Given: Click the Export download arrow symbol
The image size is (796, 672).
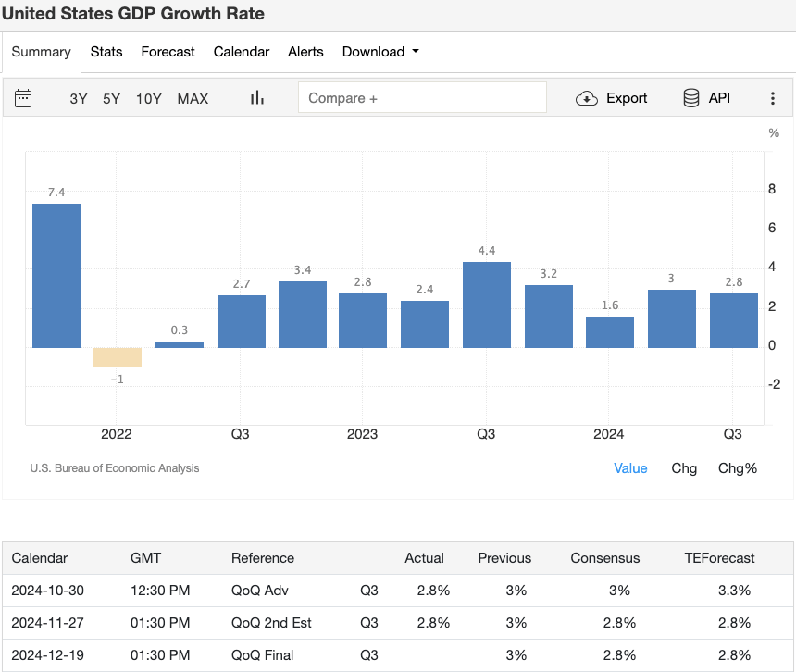Looking at the screenshot, I should (587, 97).
